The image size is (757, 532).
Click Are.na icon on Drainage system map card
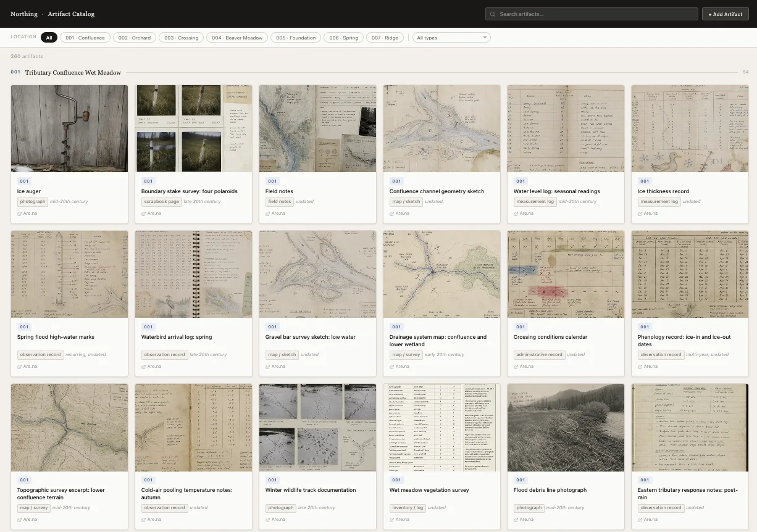(x=391, y=367)
